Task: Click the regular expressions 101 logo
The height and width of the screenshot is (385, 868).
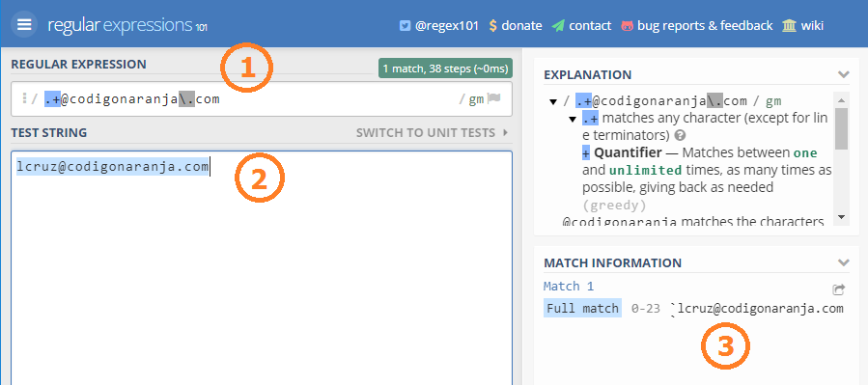Action: tap(127, 25)
